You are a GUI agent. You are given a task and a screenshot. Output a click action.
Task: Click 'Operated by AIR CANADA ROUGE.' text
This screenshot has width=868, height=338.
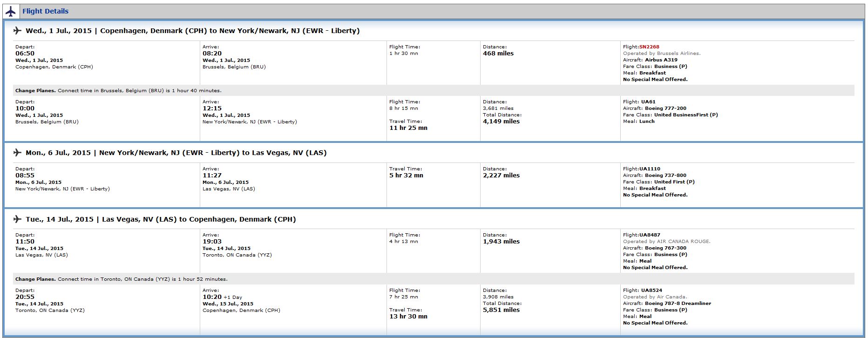tap(667, 242)
